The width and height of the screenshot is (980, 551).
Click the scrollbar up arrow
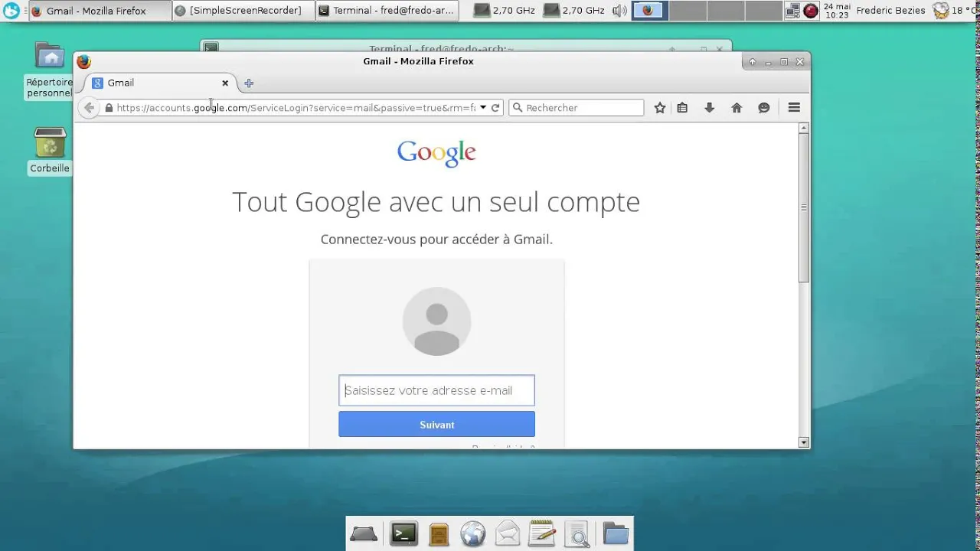pyautogui.click(x=803, y=129)
